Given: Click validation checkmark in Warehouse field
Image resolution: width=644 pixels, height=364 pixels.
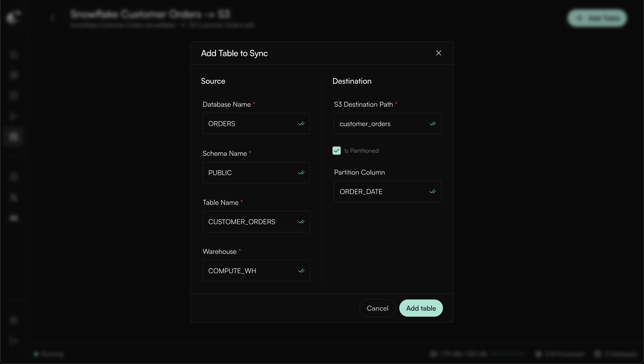Looking at the screenshot, I should (x=301, y=270).
